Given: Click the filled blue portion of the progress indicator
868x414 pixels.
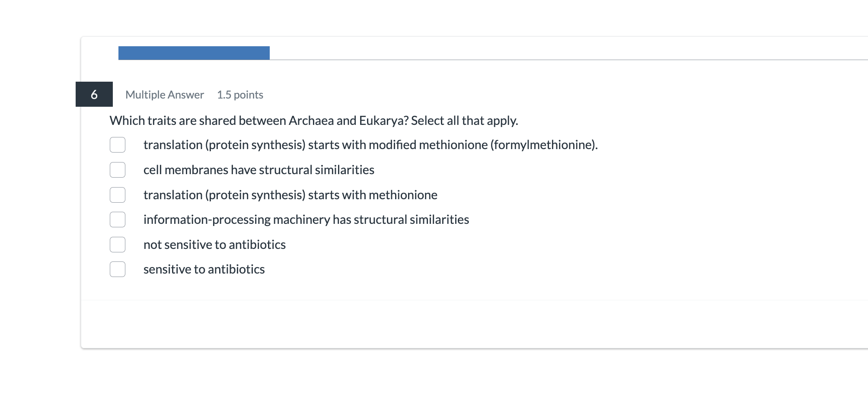Looking at the screenshot, I should point(195,53).
